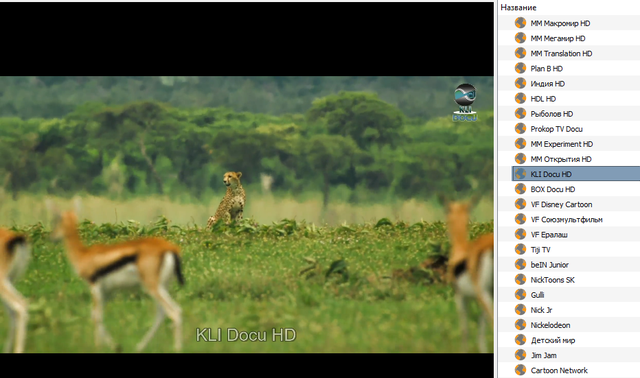Click the icon beside beIN Junior

point(520,265)
